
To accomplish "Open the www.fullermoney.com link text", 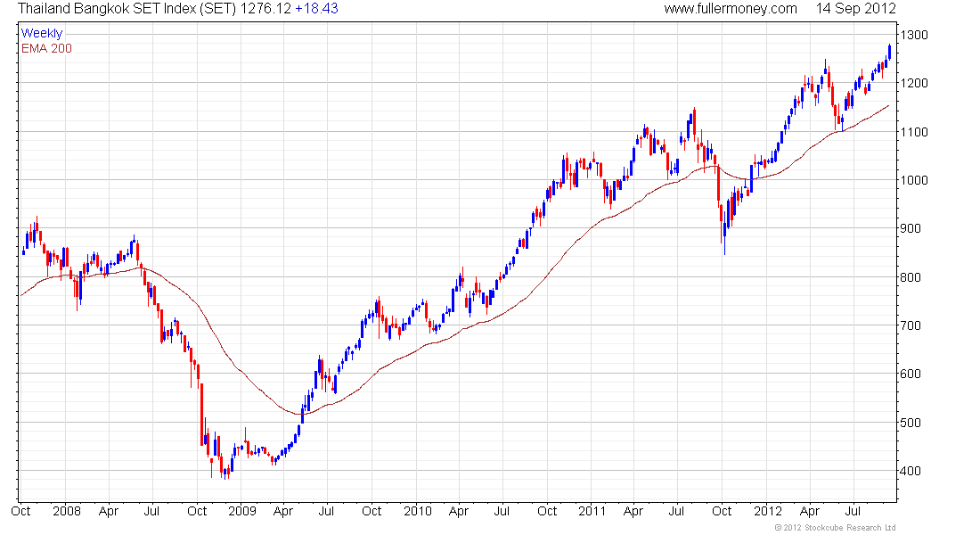I will pos(730,9).
